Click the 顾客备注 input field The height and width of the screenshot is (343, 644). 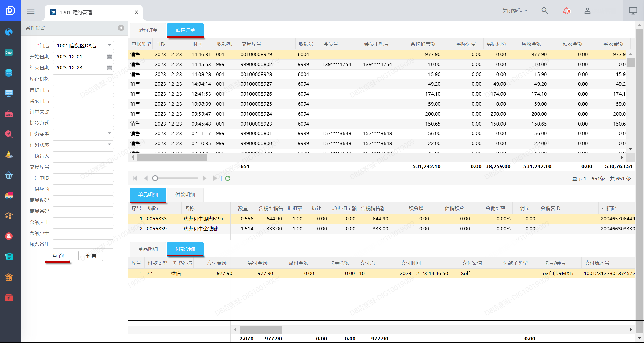[x=83, y=244]
